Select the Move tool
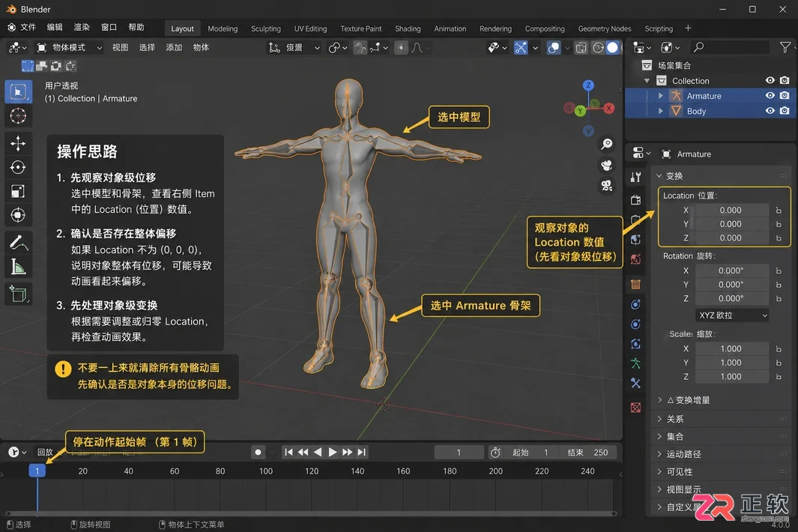The image size is (798, 532). [18, 144]
